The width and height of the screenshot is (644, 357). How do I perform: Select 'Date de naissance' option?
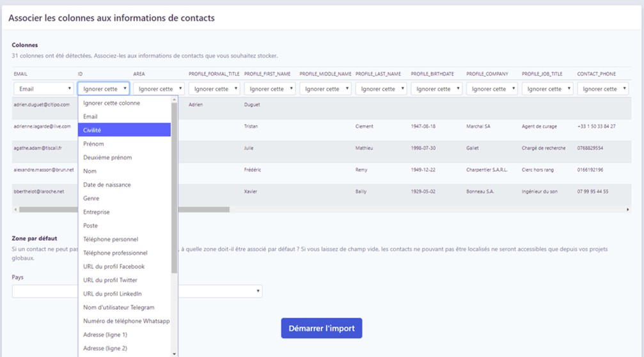pos(125,185)
